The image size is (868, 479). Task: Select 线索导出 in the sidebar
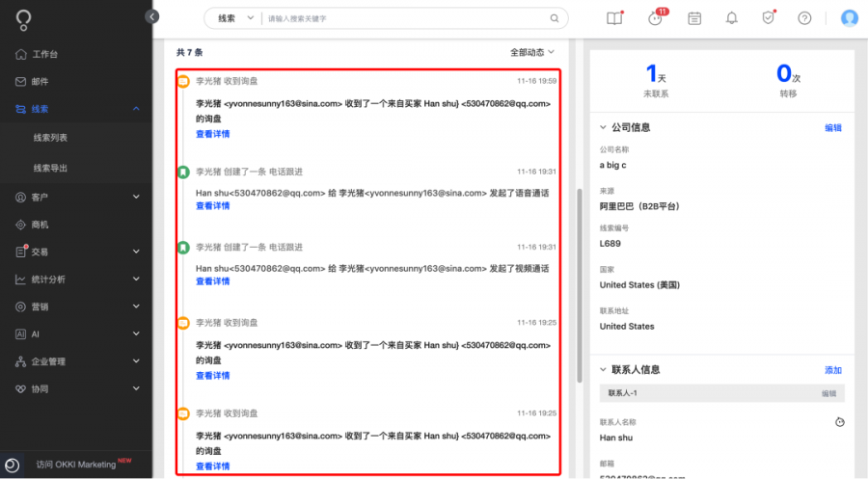coord(50,168)
